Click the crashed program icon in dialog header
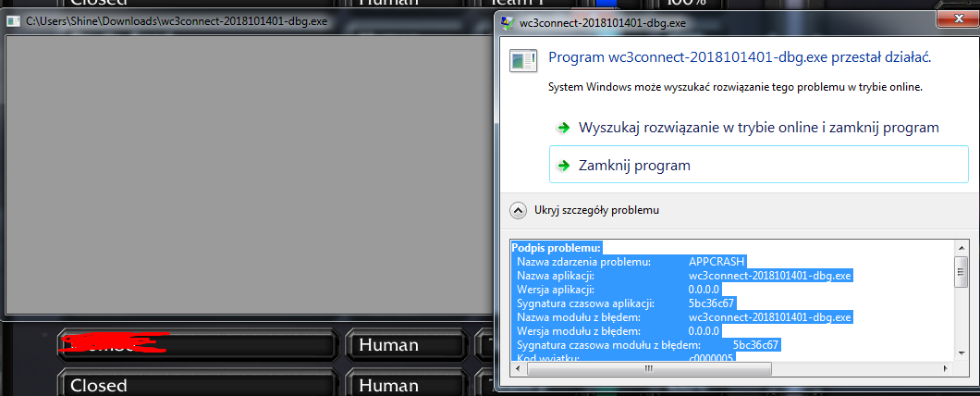Screen dimensions: 980x396 point(522,61)
